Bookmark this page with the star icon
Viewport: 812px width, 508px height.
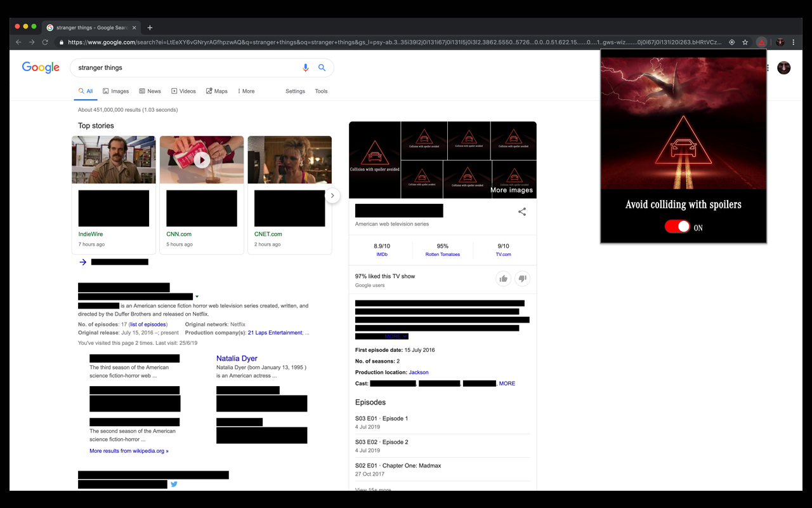(x=745, y=43)
